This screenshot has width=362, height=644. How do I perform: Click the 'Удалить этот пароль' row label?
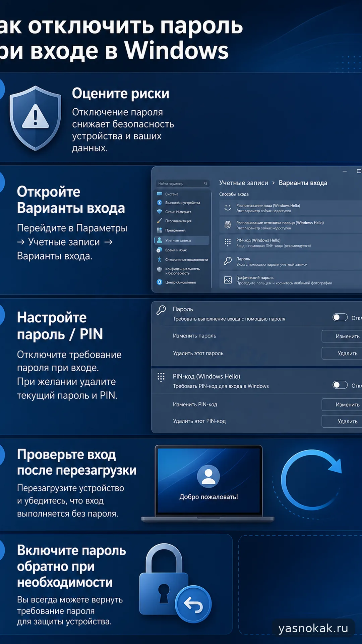[x=198, y=353]
